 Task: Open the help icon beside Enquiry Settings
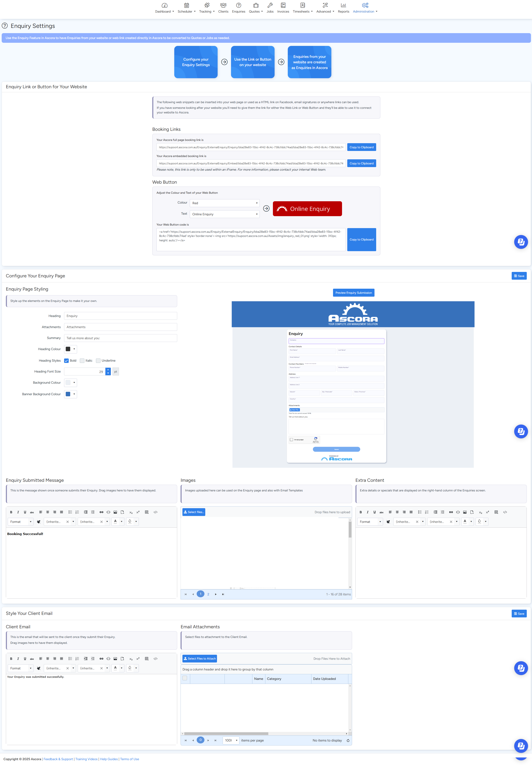point(5,26)
